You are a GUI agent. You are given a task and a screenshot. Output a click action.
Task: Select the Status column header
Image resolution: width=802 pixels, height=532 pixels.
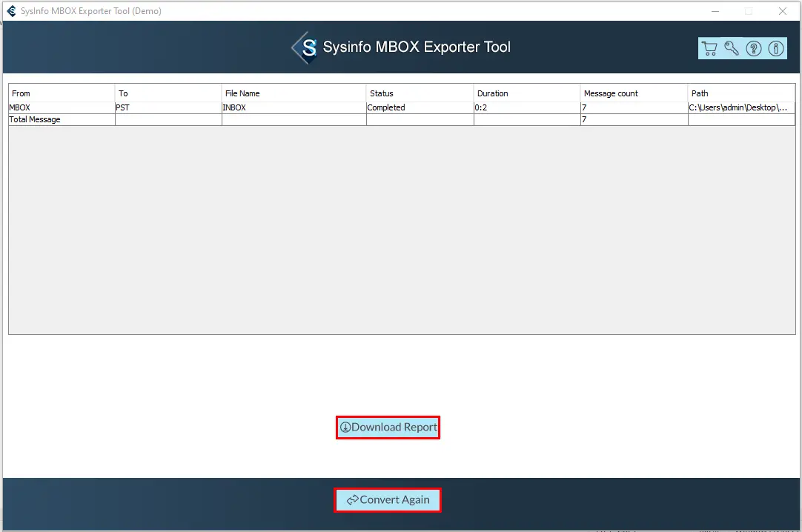pyautogui.click(x=420, y=93)
